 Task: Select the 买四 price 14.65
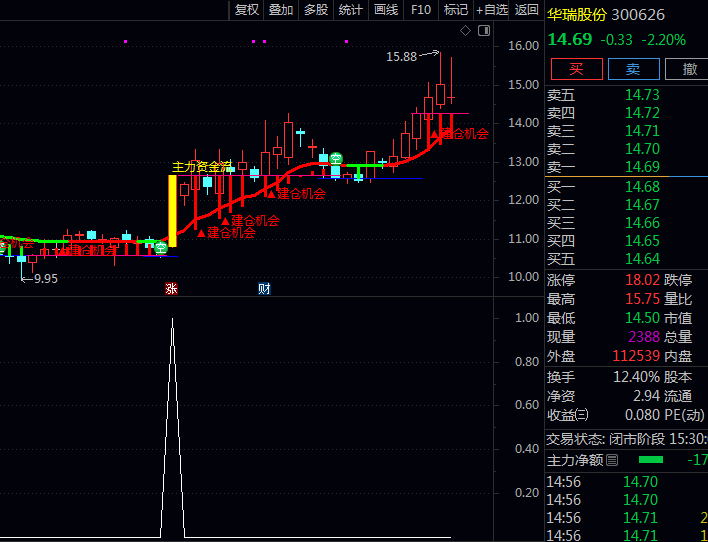[642, 241]
